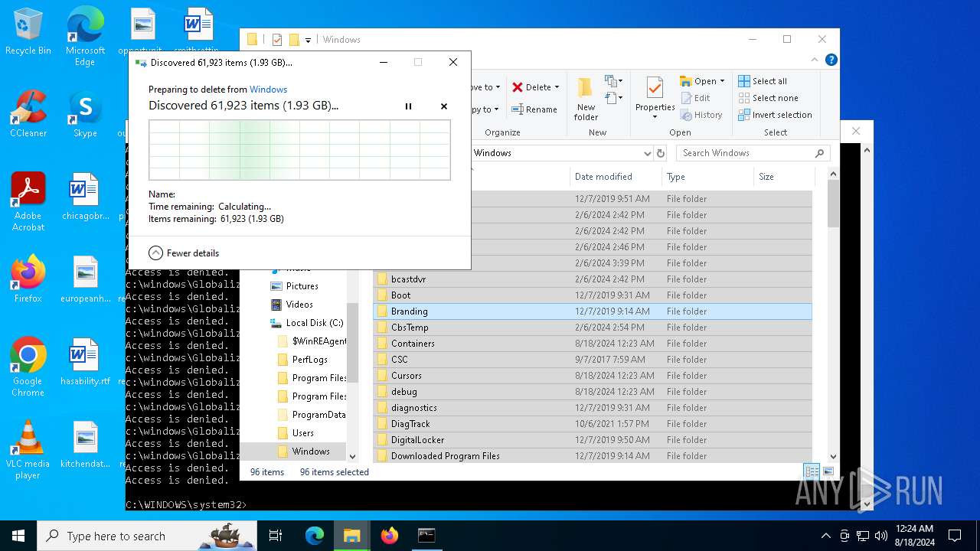Click Edit in the Open group
Image resolution: width=980 pixels, height=551 pixels.
[x=695, y=98]
